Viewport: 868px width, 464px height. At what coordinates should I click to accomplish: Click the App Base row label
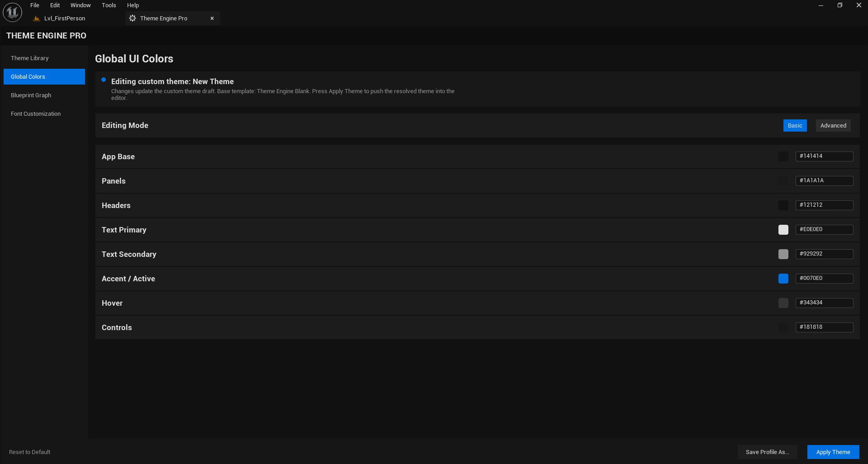118,156
